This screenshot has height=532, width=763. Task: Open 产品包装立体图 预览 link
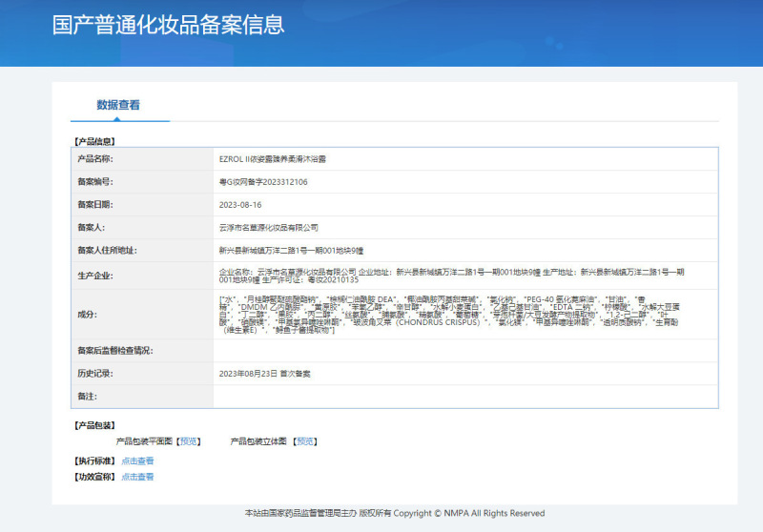(305, 441)
